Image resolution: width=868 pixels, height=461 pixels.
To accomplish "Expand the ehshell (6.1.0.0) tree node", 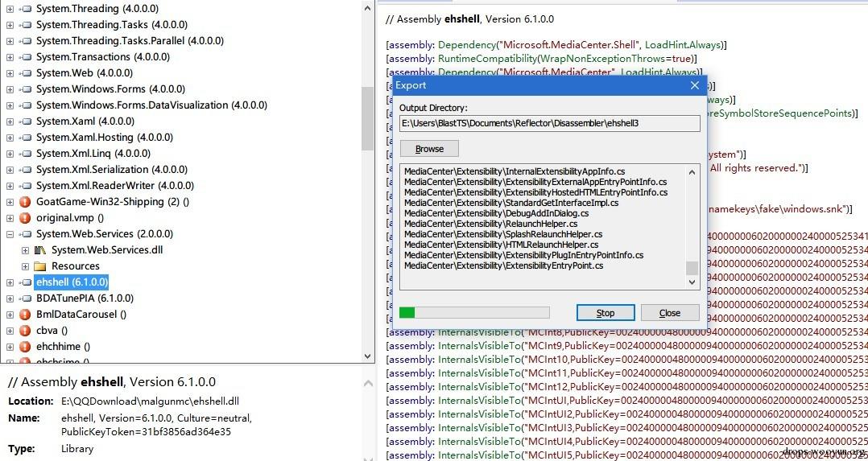I will coord(10,282).
